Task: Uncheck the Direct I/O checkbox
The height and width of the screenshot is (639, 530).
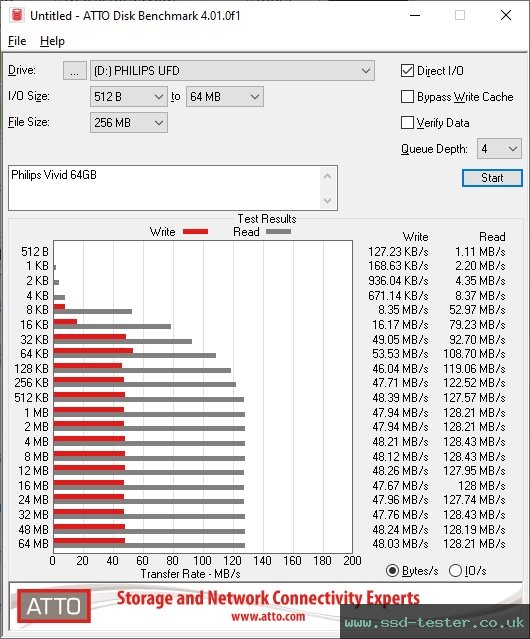Action: [x=407, y=71]
